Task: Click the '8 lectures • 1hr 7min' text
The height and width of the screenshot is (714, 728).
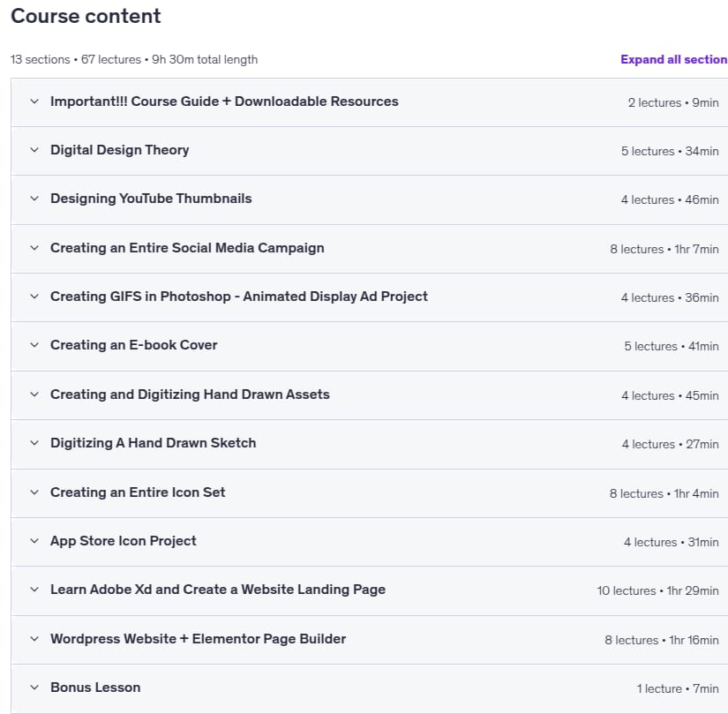Action: point(664,249)
